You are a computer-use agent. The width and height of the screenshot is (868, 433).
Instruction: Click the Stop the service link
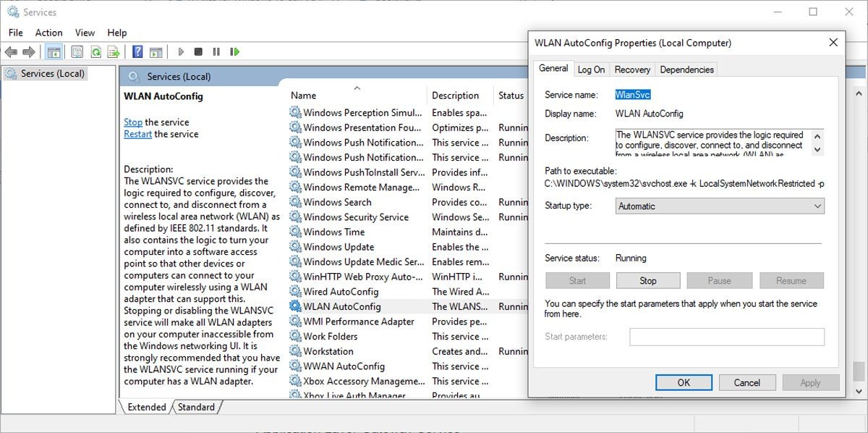(x=133, y=122)
